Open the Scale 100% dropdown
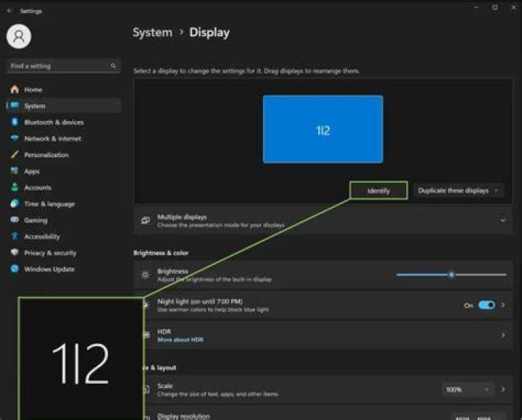 click(x=468, y=390)
